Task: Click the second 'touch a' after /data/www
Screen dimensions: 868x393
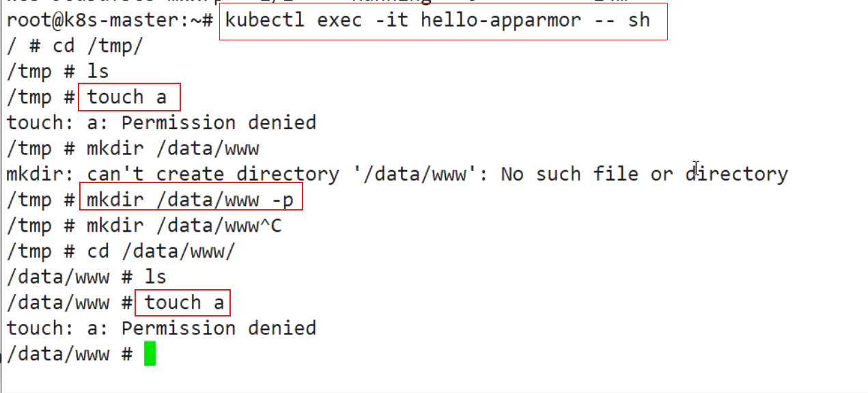Action: tap(182, 303)
